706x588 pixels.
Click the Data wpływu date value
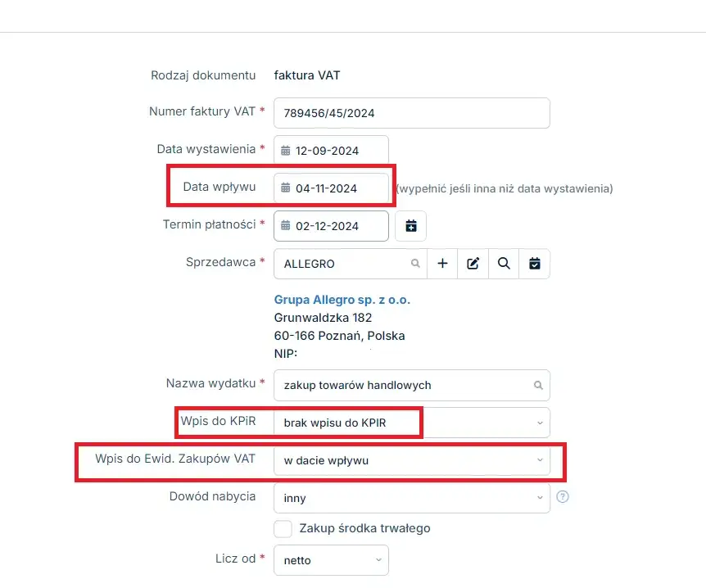pyautogui.click(x=328, y=188)
